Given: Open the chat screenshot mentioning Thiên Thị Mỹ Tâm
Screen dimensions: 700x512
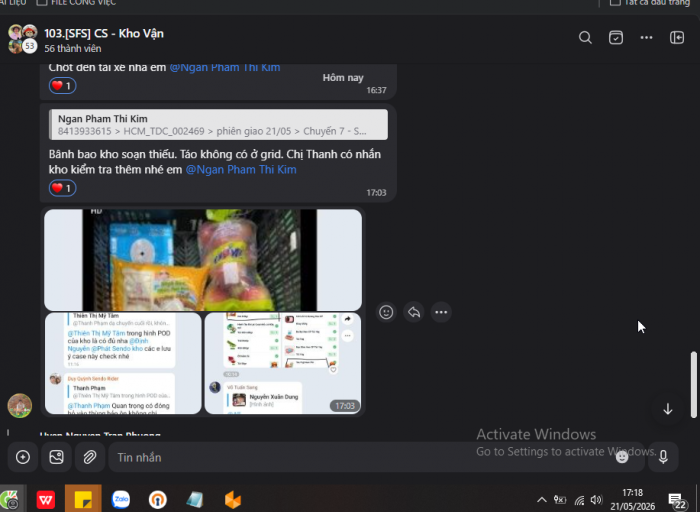Looking at the screenshot, I should pos(123,363).
